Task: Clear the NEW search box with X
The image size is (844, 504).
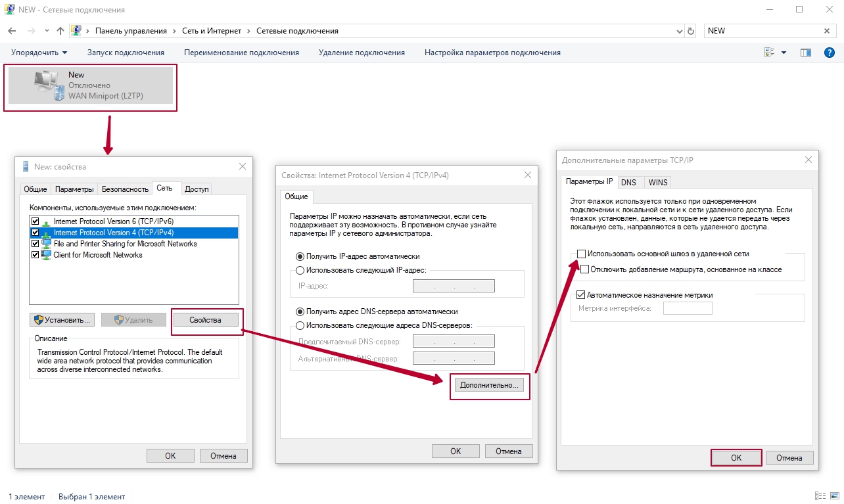Action: [827, 31]
